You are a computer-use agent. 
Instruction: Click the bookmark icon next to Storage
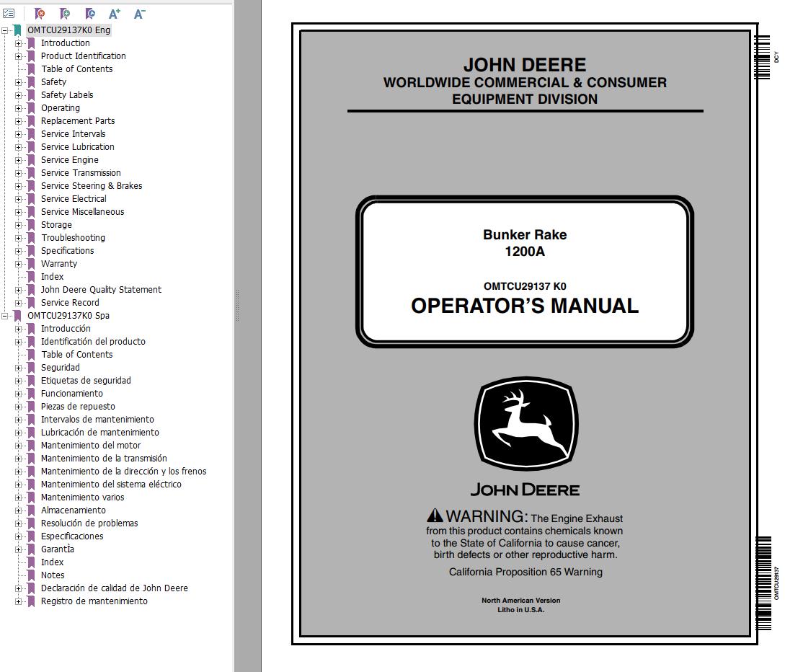(x=31, y=225)
